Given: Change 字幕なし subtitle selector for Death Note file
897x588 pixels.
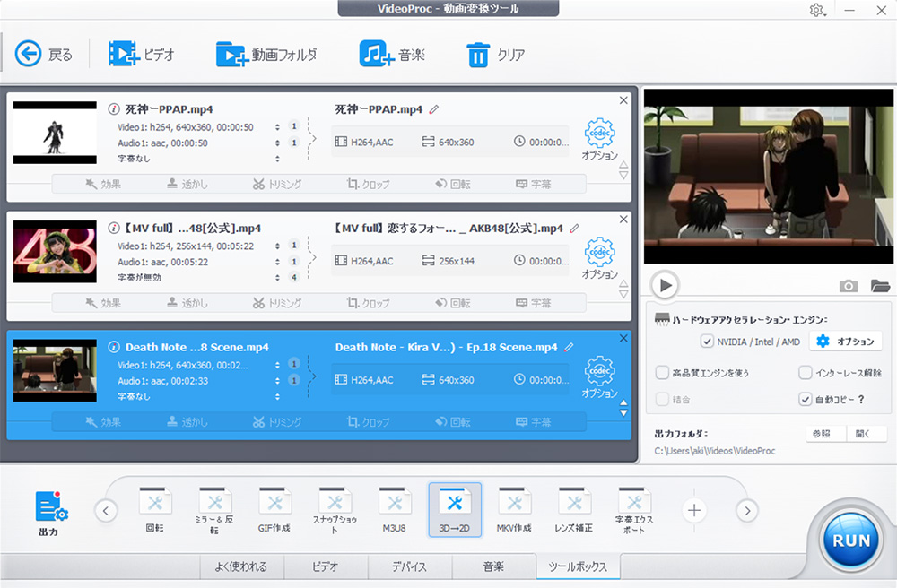Looking at the screenshot, I should (x=277, y=396).
